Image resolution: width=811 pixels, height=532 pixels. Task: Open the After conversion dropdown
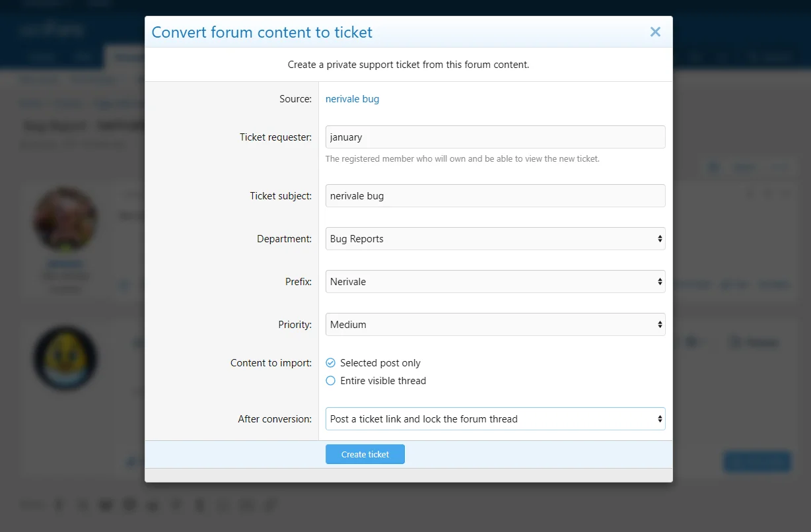click(x=495, y=419)
